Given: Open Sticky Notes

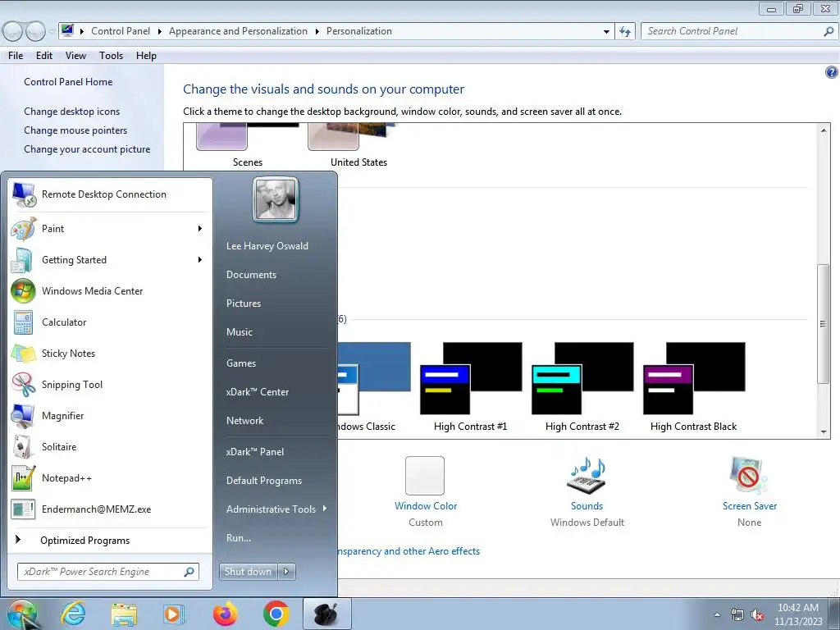Looking at the screenshot, I should pos(111,354).
